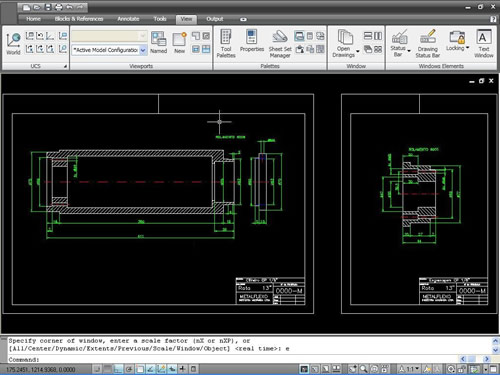The width and height of the screenshot is (500, 375).
Task: Open the Text Window
Action: pyautogui.click(x=483, y=43)
